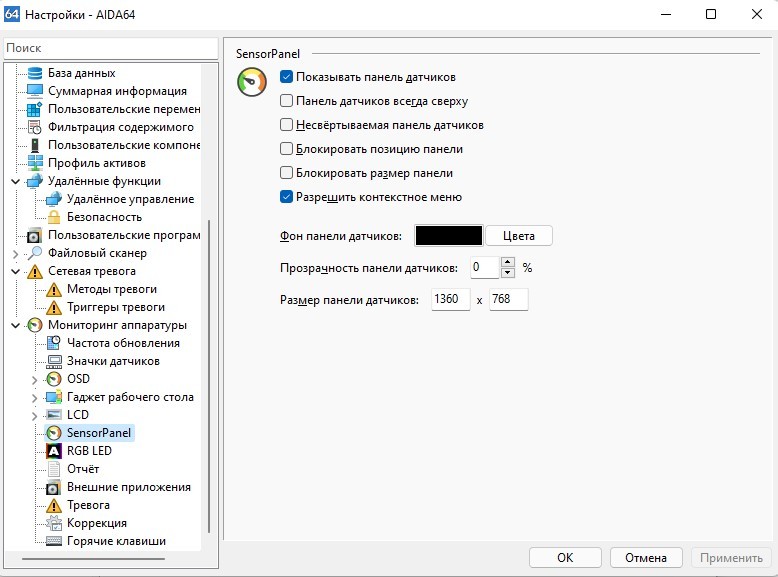Uncheck Разрешить контекстное меню
This screenshot has width=778, height=577.
(x=286, y=196)
